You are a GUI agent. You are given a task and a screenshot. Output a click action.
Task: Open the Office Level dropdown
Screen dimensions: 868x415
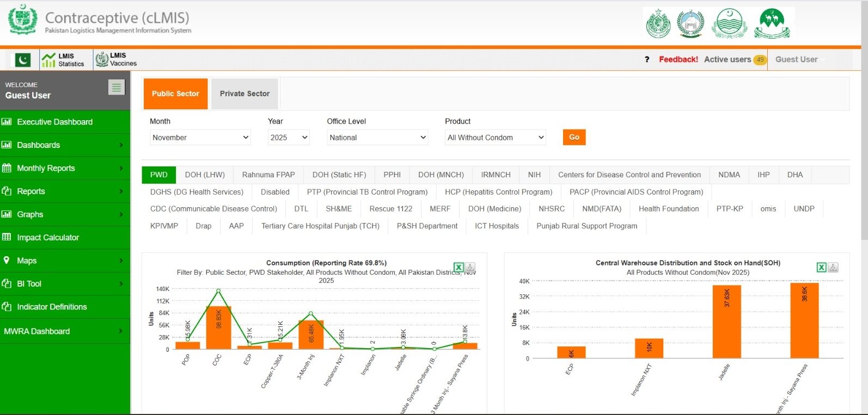point(377,138)
